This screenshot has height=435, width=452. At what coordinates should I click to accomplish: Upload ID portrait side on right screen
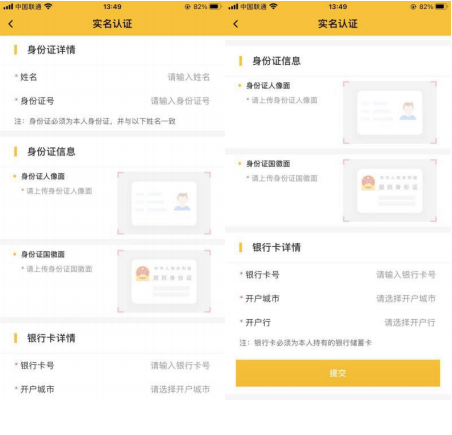click(x=390, y=112)
